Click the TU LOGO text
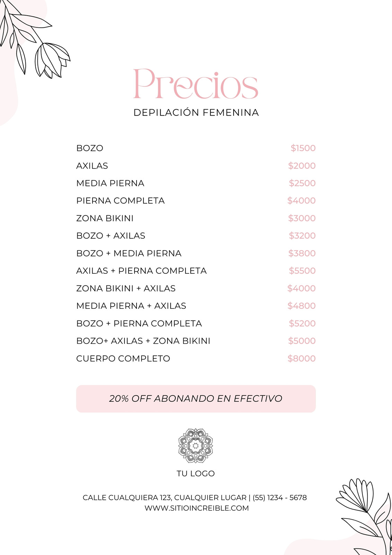The width and height of the screenshot is (392, 555). pyautogui.click(x=195, y=473)
